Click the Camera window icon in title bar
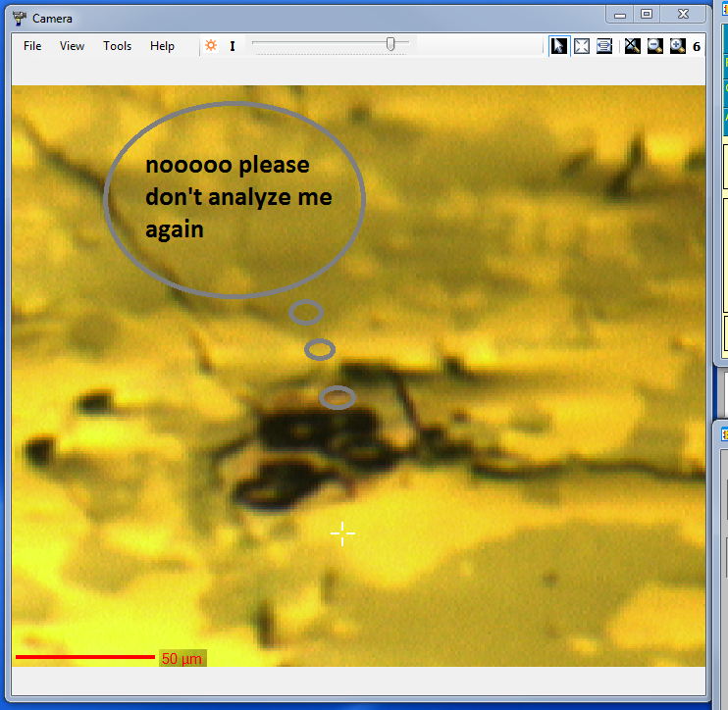The height and width of the screenshot is (710, 728). point(20,19)
